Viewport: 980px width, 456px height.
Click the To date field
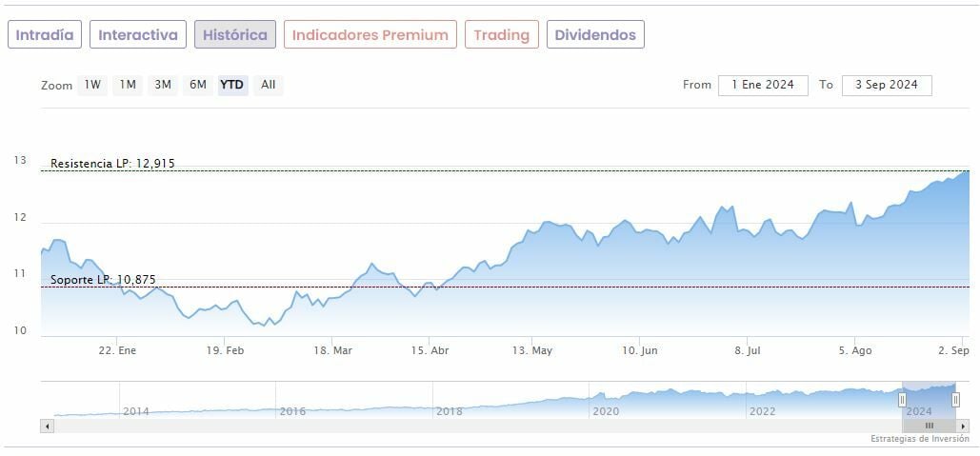point(887,85)
